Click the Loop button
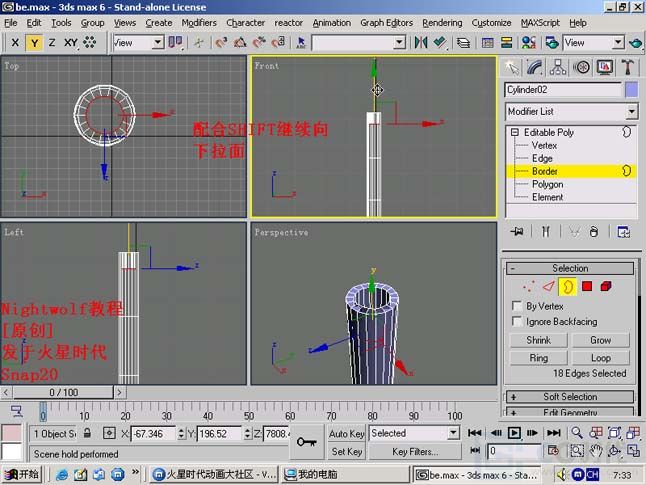The width and height of the screenshot is (646, 485). [x=601, y=358]
